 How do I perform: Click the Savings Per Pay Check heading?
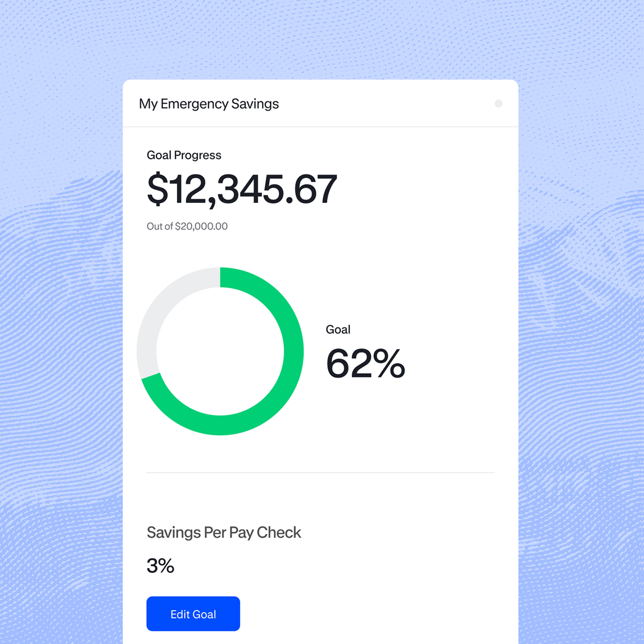click(224, 532)
